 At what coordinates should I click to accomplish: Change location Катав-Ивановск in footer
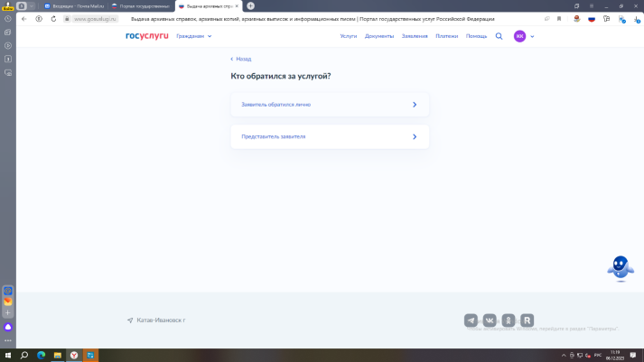160,320
